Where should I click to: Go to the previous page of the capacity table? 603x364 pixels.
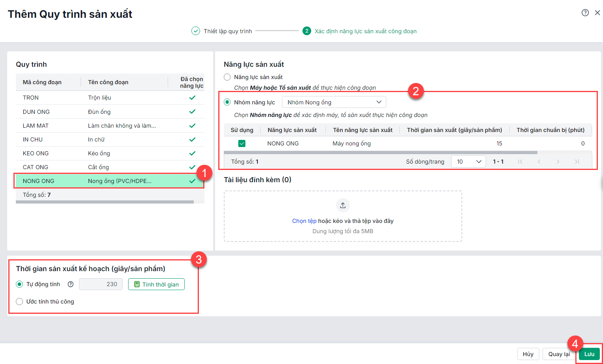539,162
